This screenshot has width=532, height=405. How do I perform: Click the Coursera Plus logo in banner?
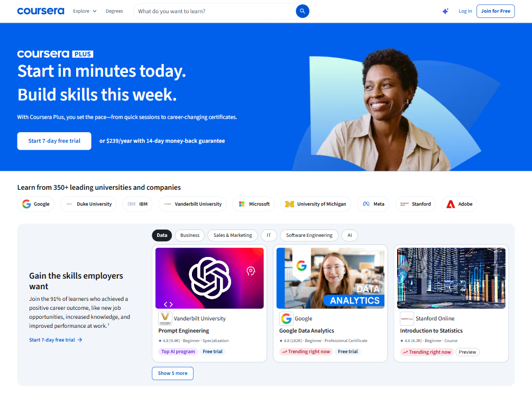[x=55, y=54]
